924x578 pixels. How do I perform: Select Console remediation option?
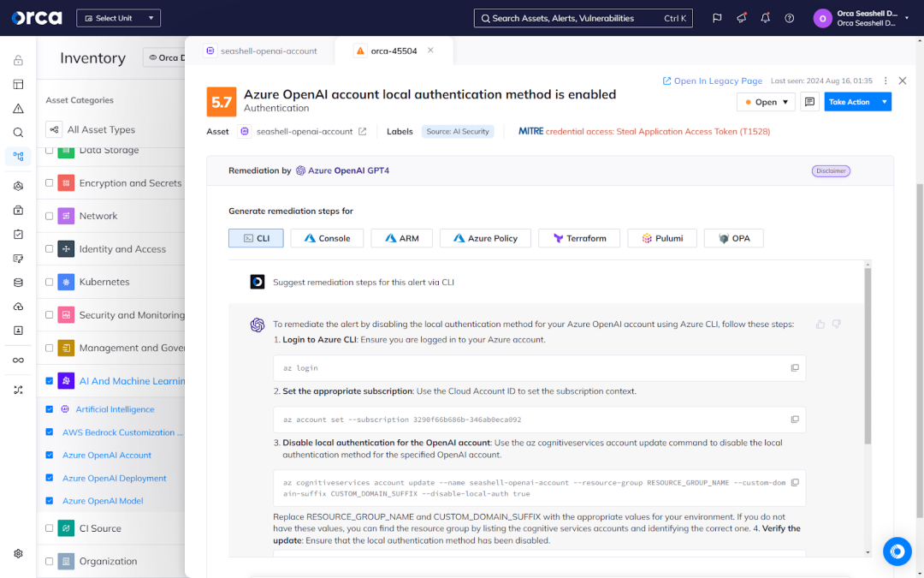pos(327,238)
